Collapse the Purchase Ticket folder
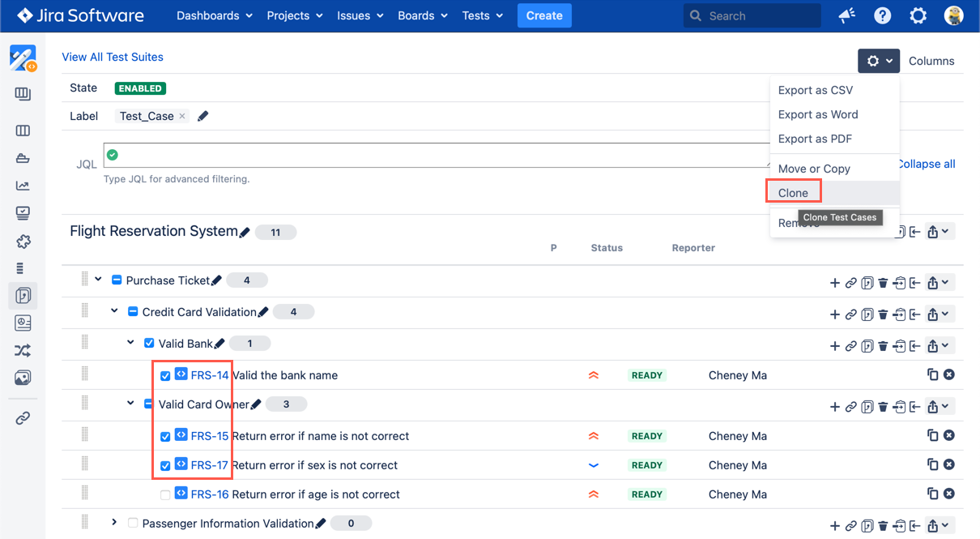Viewport: 980px width, 539px height. 98,280
